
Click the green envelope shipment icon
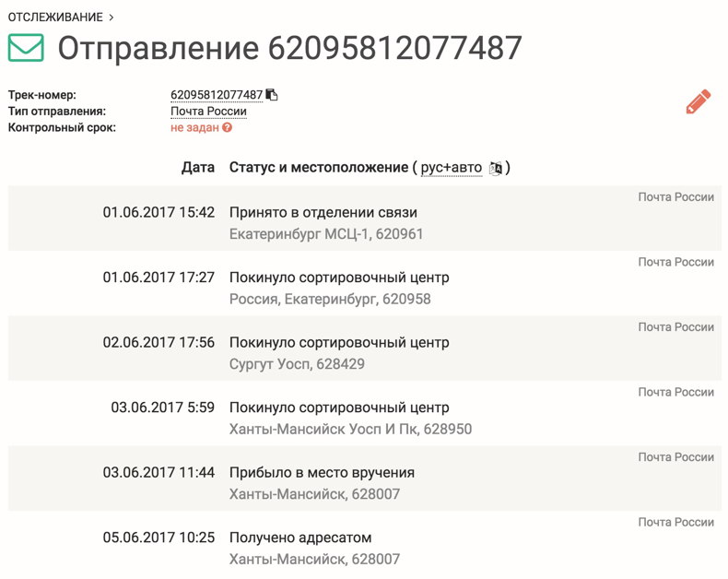tap(26, 48)
